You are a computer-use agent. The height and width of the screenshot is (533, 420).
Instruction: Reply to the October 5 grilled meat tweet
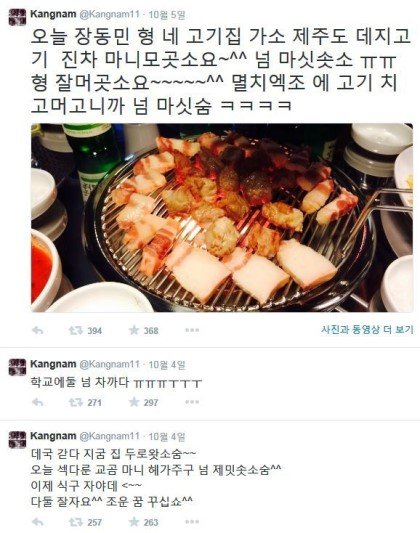[37, 330]
